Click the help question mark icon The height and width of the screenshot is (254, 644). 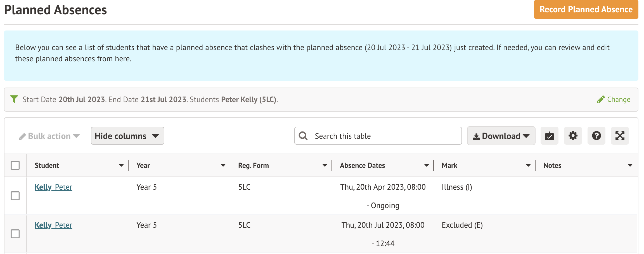click(x=596, y=136)
